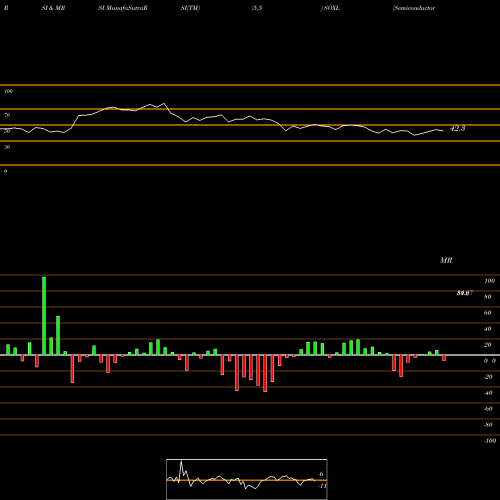Click the MR axis label -100
Viewport: 500px width, 500px height.
(x=490, y=441)
